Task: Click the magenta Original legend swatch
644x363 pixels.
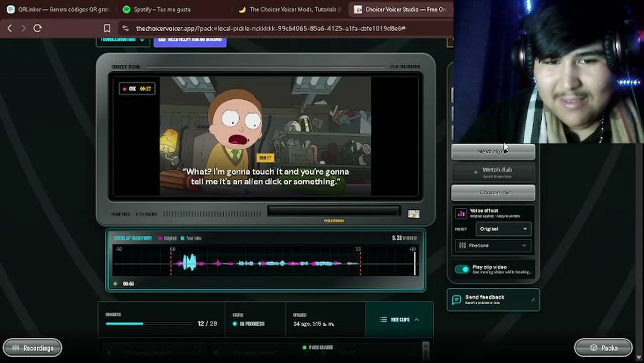Action: (x=161, y=238)
